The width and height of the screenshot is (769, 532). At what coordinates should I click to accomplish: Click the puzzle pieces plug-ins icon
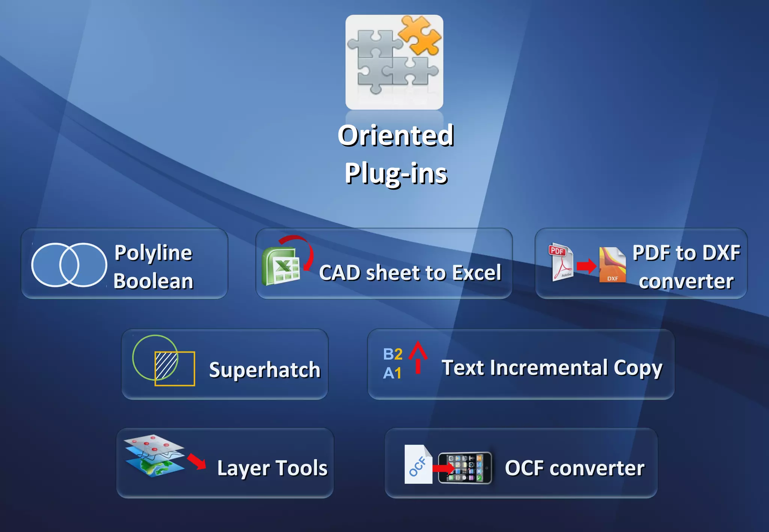point(394,62)
